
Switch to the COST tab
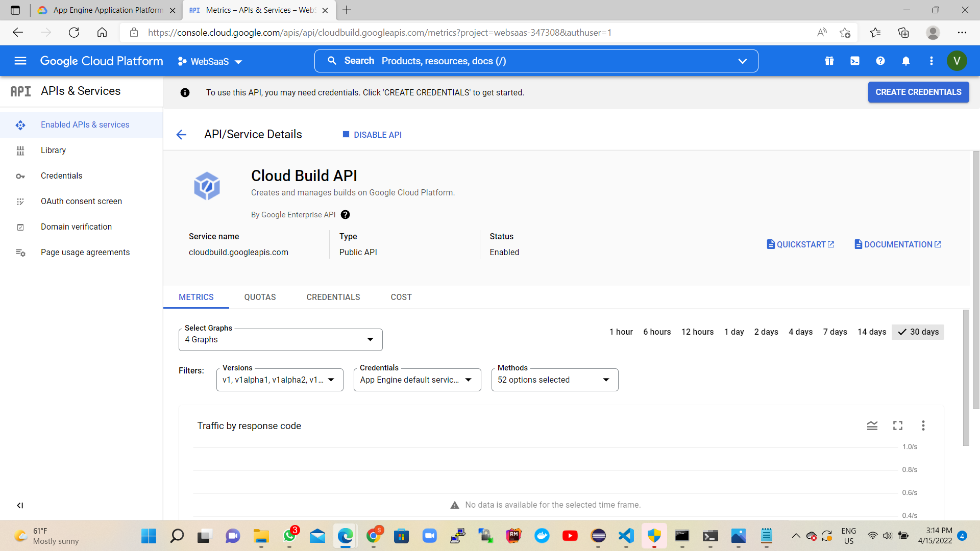pyautogui.click(x=401, y=297)
